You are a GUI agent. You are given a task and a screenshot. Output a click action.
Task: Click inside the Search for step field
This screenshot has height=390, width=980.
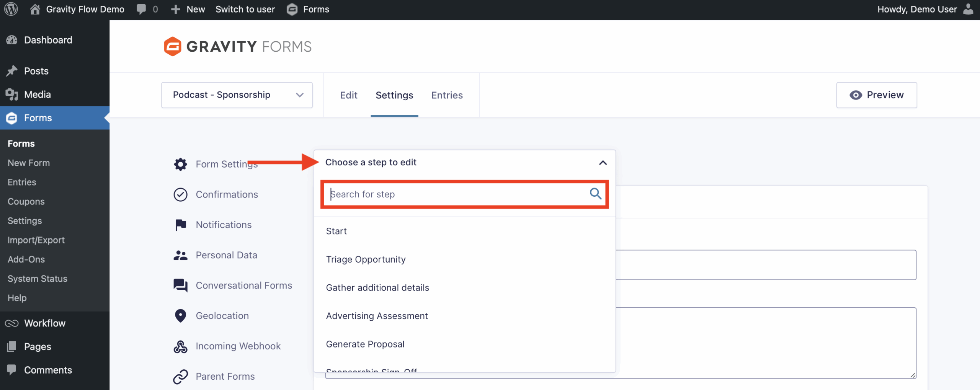point(440,194)
